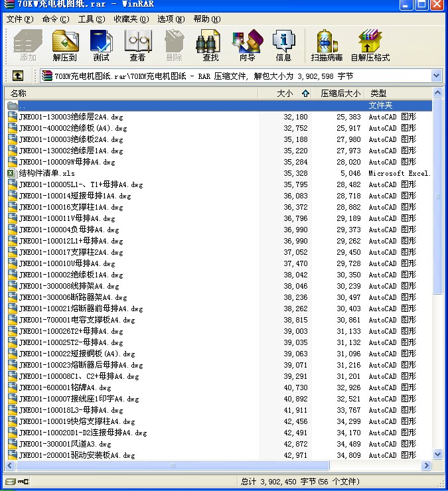Open the 收藏夹(O) menu
Screen dimensions: 448x491
pyautogui.click(x=131, y=19)
